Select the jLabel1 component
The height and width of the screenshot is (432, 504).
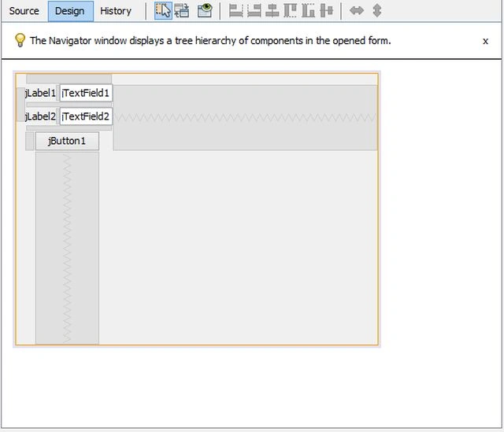pos(40,93)
